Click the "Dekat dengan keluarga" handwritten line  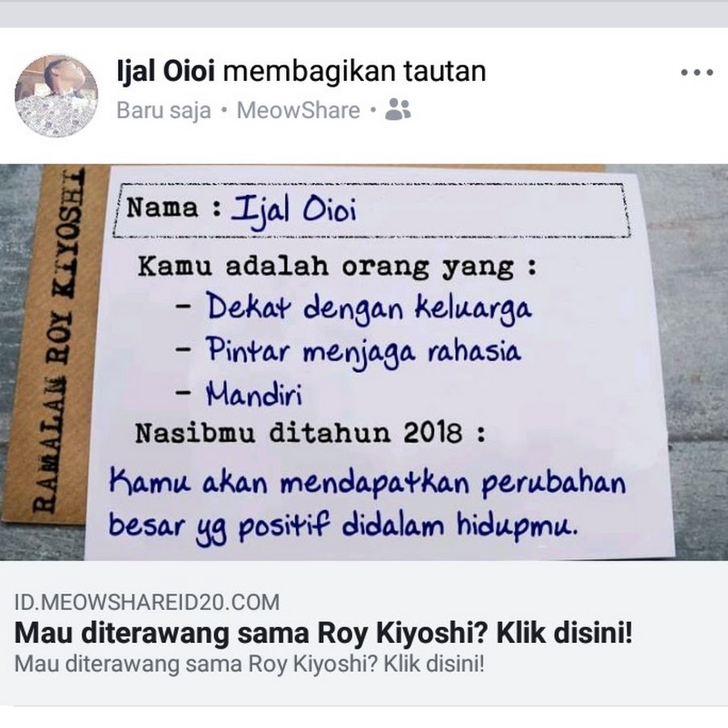(369, 308)
